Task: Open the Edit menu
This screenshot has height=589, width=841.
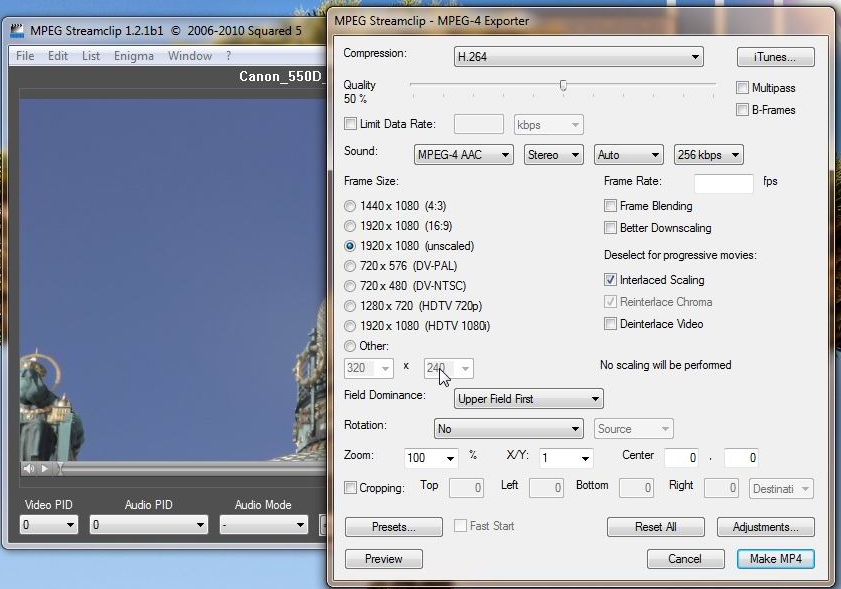Action: pos(58,56)
